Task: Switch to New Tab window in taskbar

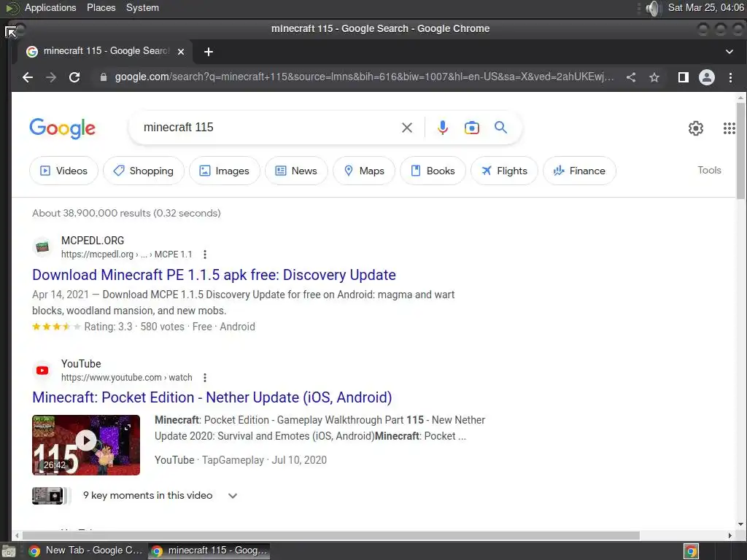Action: tap(86, 551)
